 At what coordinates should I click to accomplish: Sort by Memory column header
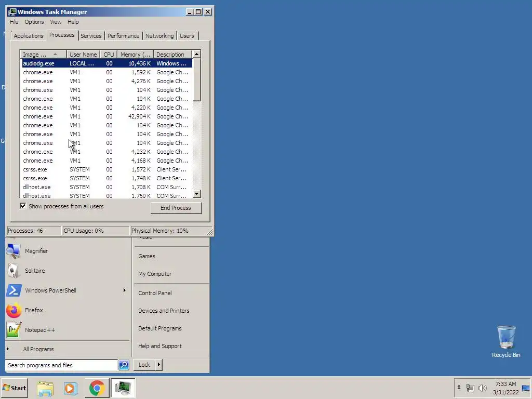[136, 55]
